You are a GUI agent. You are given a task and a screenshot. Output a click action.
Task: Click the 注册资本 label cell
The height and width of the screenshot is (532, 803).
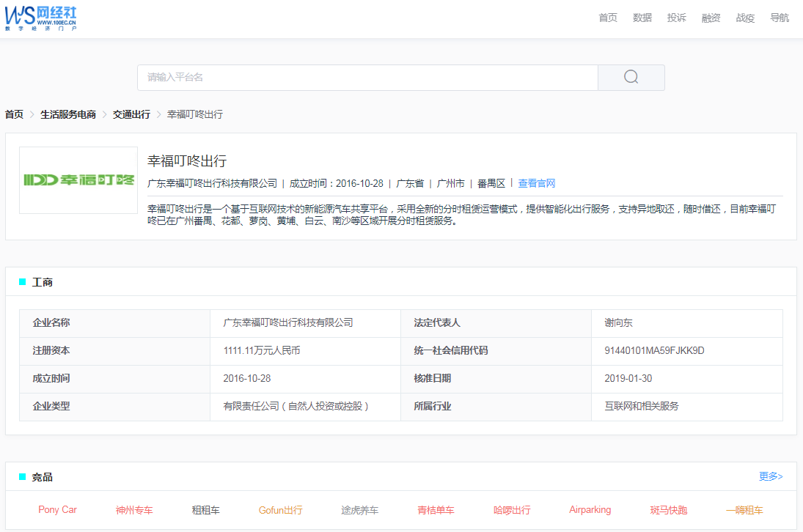pos(114,351)
